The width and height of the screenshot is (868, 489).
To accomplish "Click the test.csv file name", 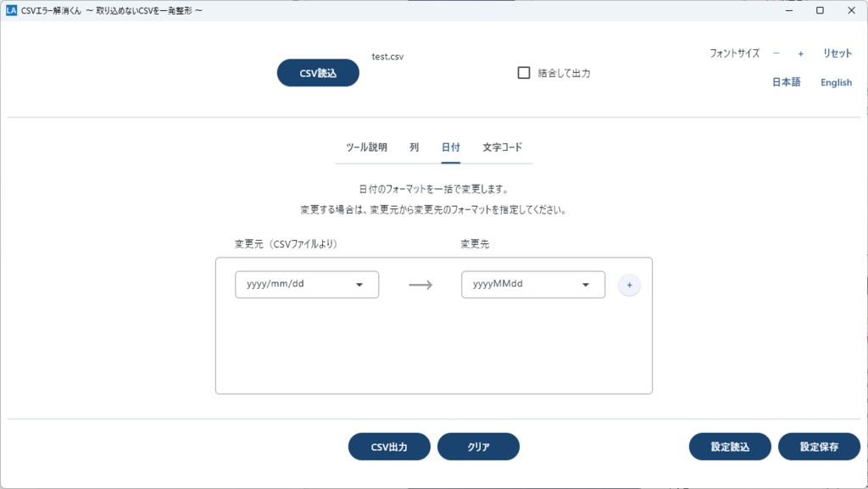I will pyautogui.click(x=387, y=57).
